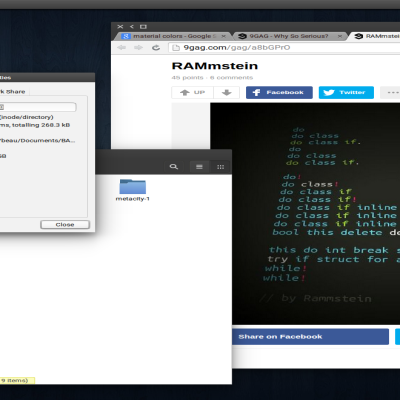Image resolution: width=400 pixels, height=400 pixels.
Task: Click the inode/directory type text
Action: [27, 117]
